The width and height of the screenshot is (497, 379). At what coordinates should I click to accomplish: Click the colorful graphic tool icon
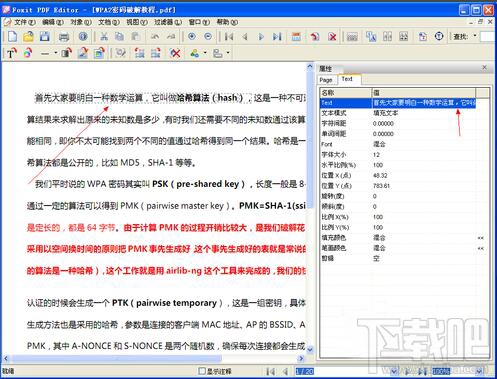28,53
